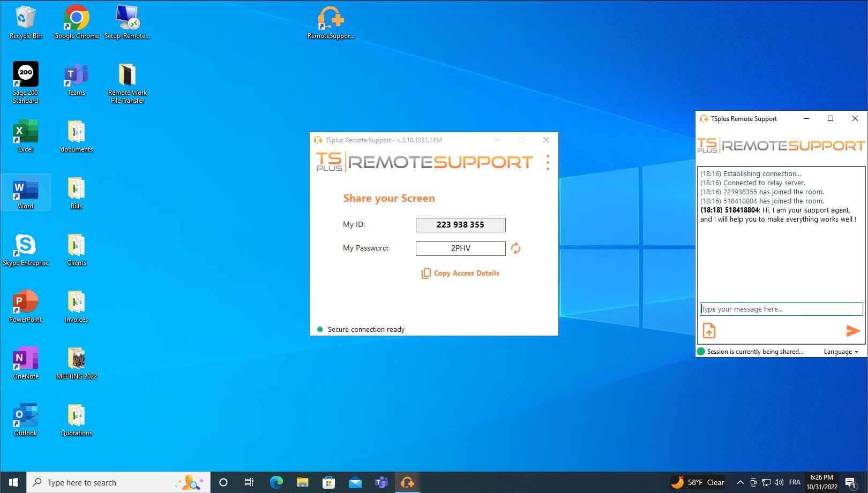Open File Explorer from the taskbar
The image size is (868, 493).
pos(302,482)
